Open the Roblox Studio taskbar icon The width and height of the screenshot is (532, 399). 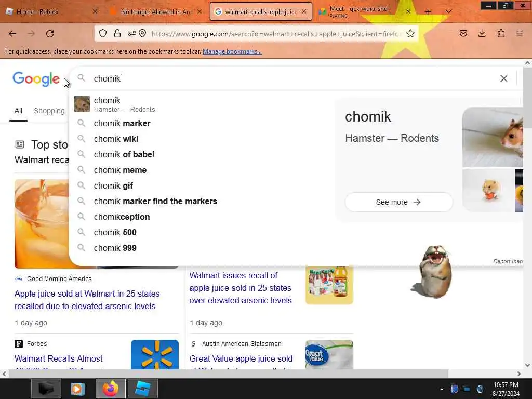143,389
